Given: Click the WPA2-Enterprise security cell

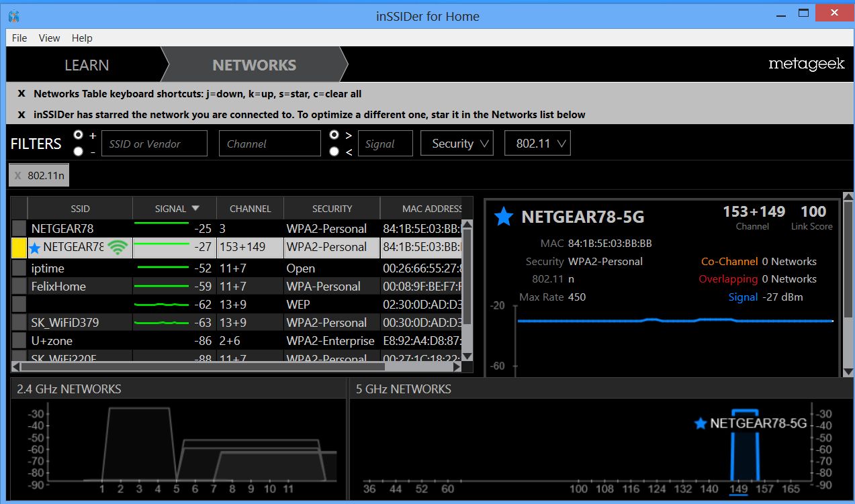Looking at the screenshot, I should click(330, 341).
